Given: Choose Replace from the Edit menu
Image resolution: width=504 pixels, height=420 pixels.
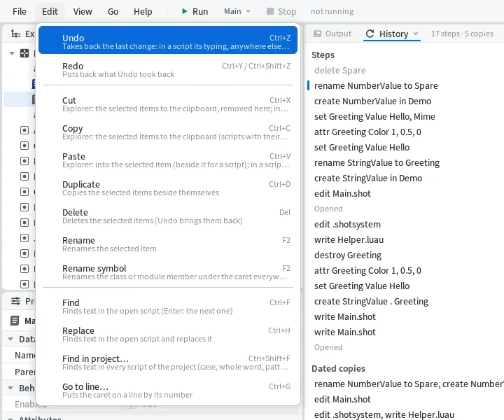Looking at the screenshot, I should 168,334.
